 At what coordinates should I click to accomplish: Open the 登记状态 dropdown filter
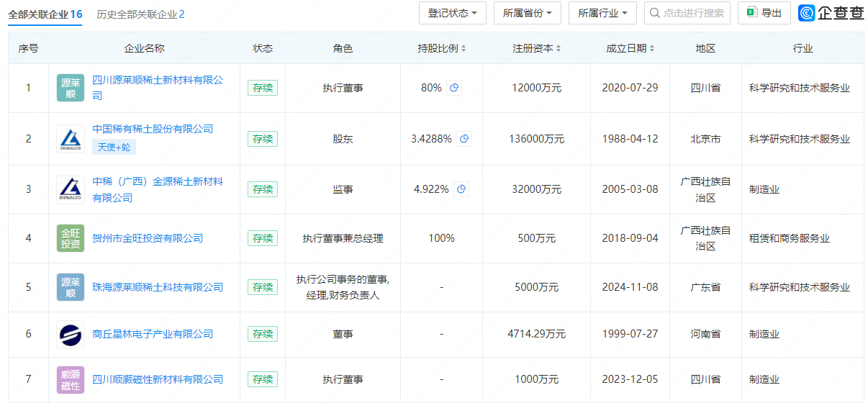(452, 13)
